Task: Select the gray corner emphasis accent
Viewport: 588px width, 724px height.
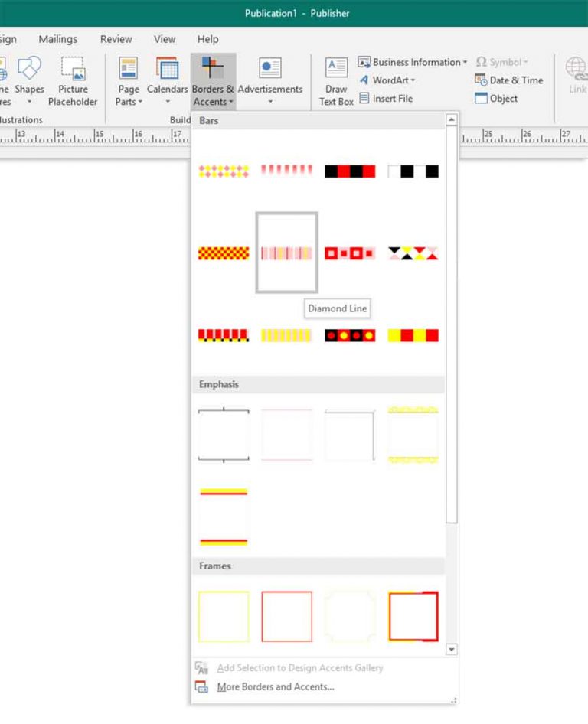Action: coord(350,435)
